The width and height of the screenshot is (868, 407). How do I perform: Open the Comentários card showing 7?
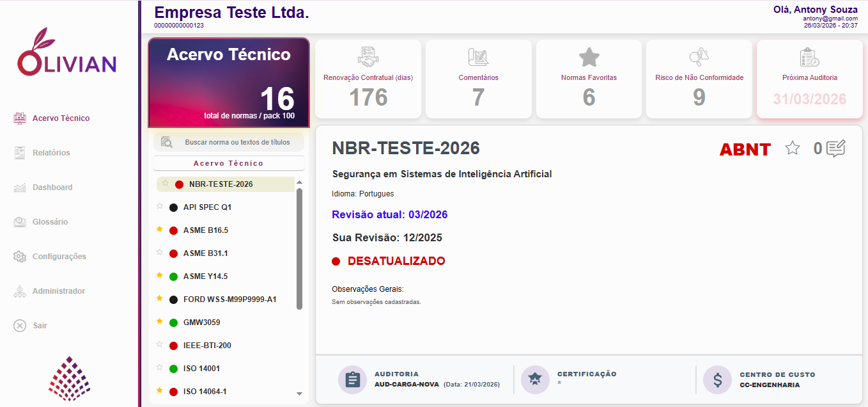[x=479, y=79]
